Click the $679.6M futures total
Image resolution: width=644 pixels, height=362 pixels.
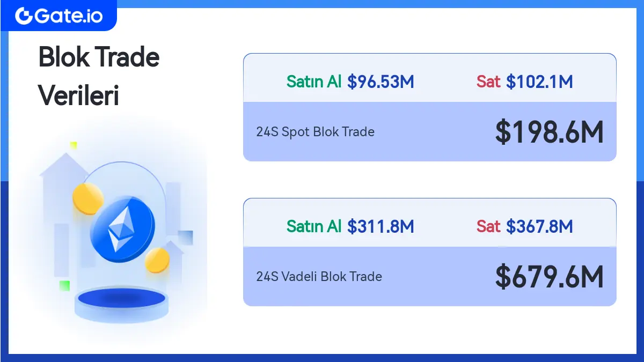coord(550,277)
